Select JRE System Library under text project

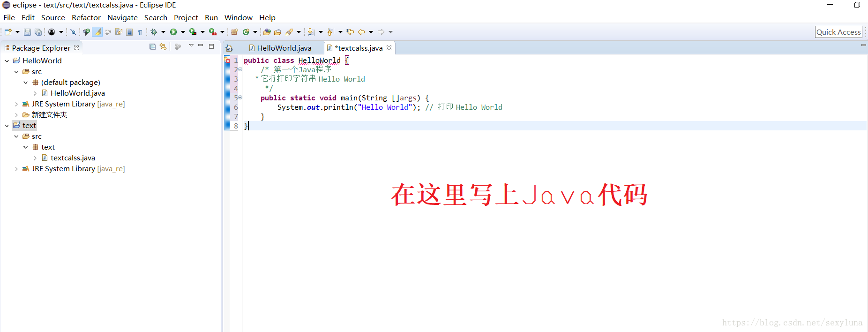[78, 169]
